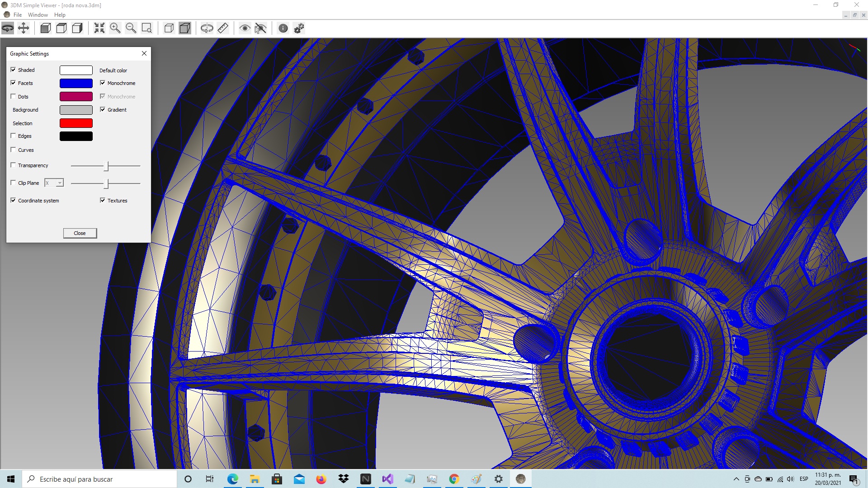Screen dimensions: 868x488
Task: Enable the Clip Plane checkbox
Action: (13, 183)
